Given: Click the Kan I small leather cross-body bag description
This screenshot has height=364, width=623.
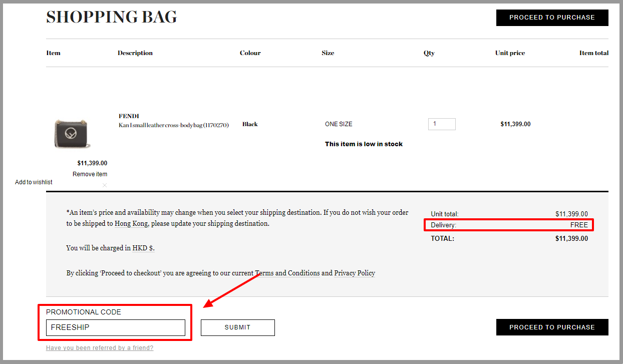Looking at the screenshot, I should tap(174, 125).
